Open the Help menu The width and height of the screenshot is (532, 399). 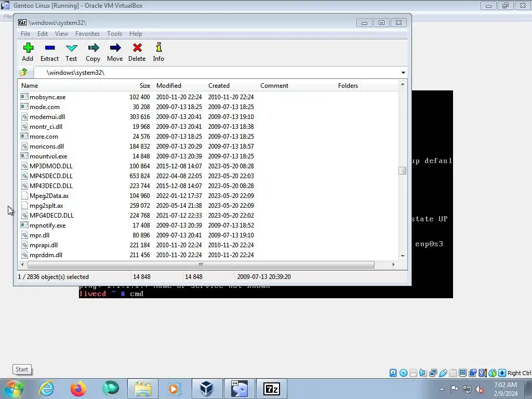click(x=136, y=34)
